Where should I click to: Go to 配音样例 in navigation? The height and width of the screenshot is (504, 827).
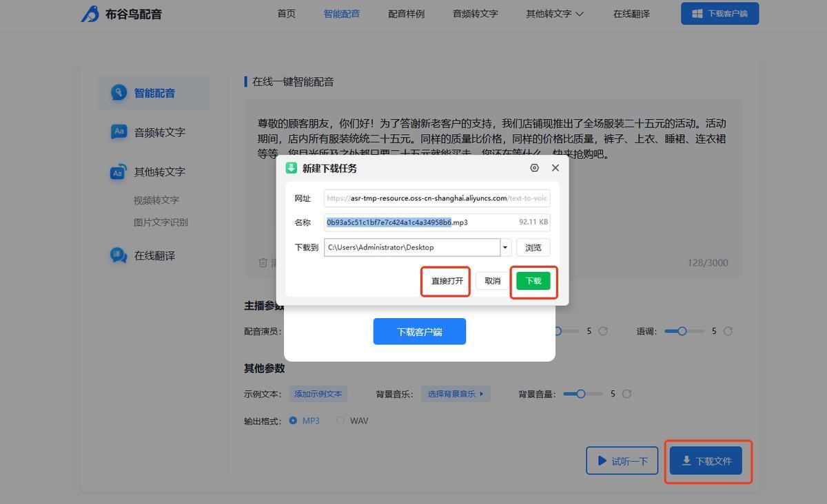click(x=406, y=14)
